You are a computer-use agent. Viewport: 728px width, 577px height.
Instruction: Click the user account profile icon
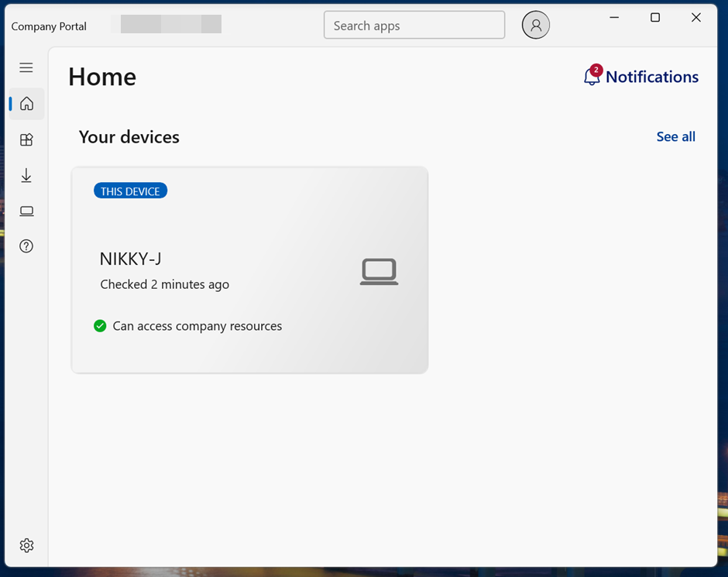click(535, 26)
